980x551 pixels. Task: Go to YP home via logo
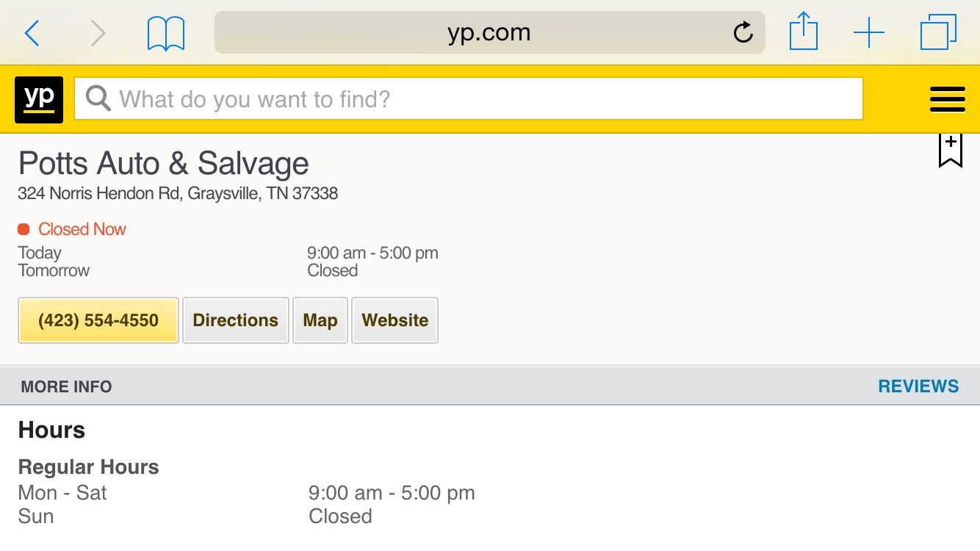click(x=39, y=99)
